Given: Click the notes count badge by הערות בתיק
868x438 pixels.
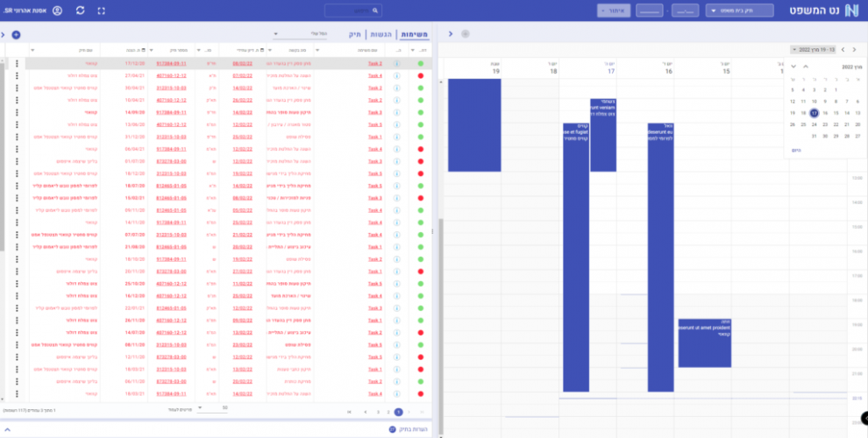Looking at the screenshot, I should coord(393,429).
